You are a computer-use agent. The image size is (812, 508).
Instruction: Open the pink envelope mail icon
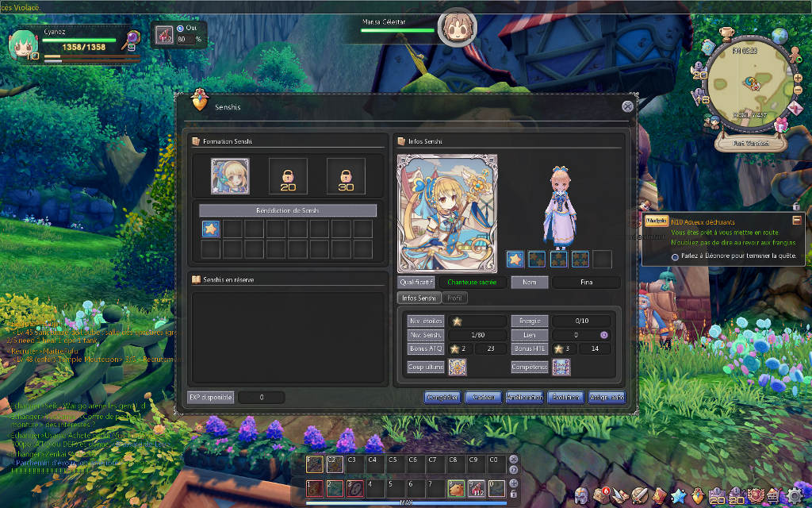(x=795, y=108)
